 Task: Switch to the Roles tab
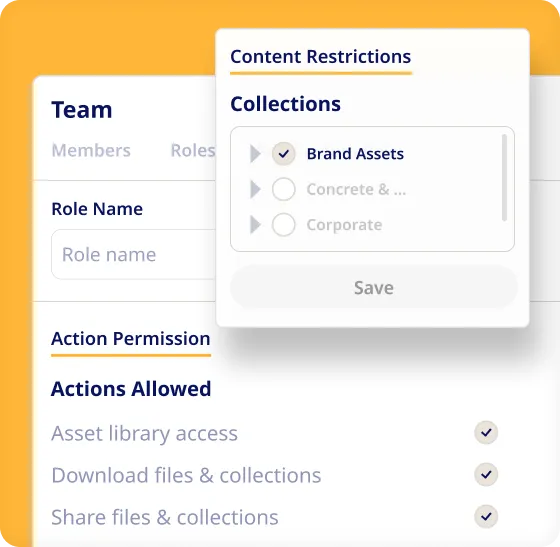click(x=193, y=150)
